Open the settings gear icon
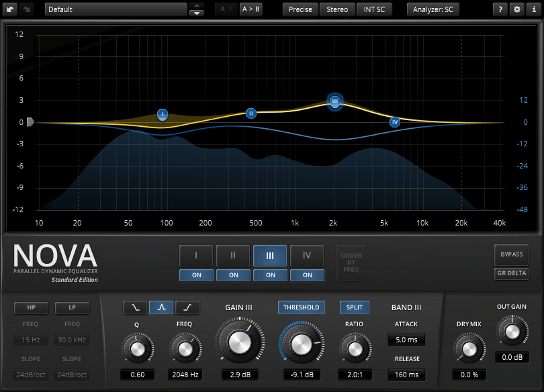 coord(517,9)
